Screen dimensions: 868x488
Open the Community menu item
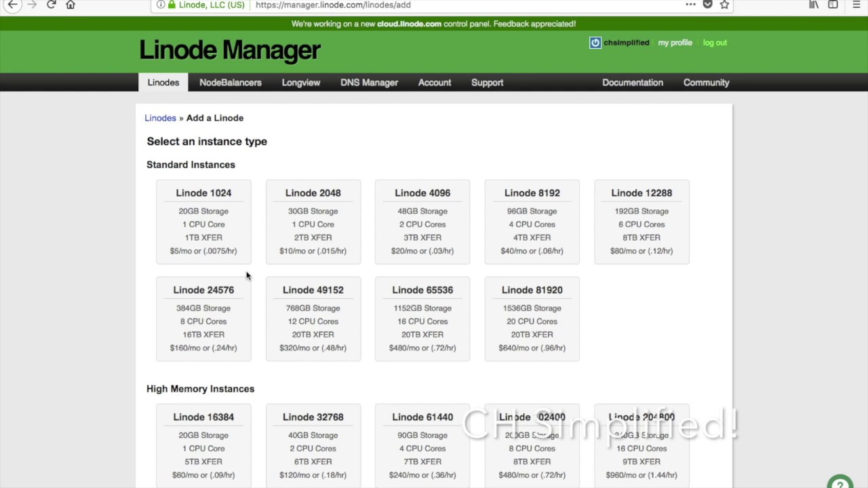(x=707, y=83)
